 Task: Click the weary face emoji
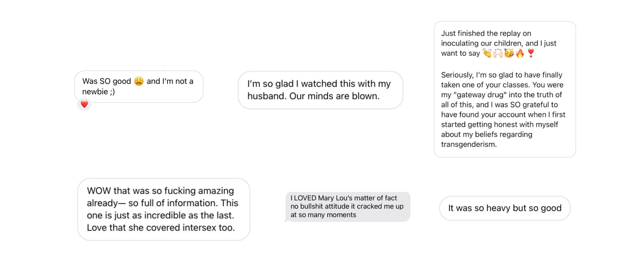click(139, 81)
